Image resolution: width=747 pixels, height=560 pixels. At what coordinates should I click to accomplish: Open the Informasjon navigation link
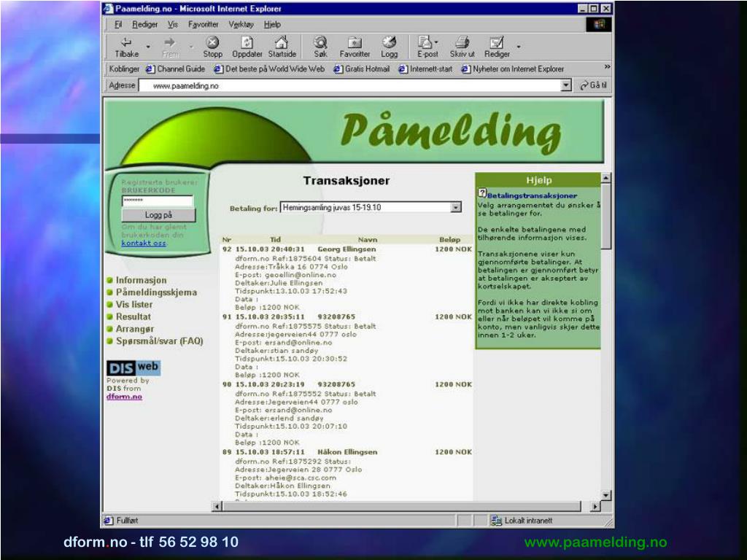pos(141,280)
